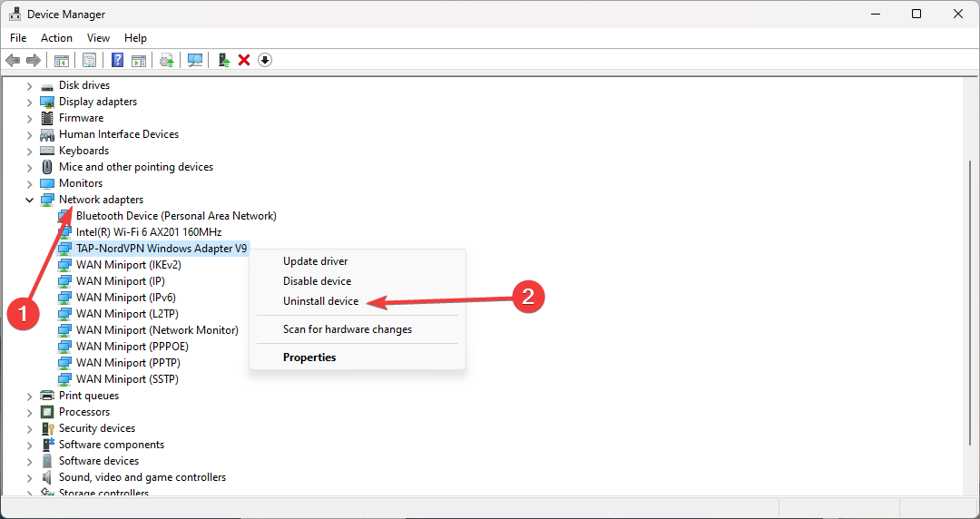Click the Back arrow in the toolbar
980x519 pixels.
pos(13,60)
